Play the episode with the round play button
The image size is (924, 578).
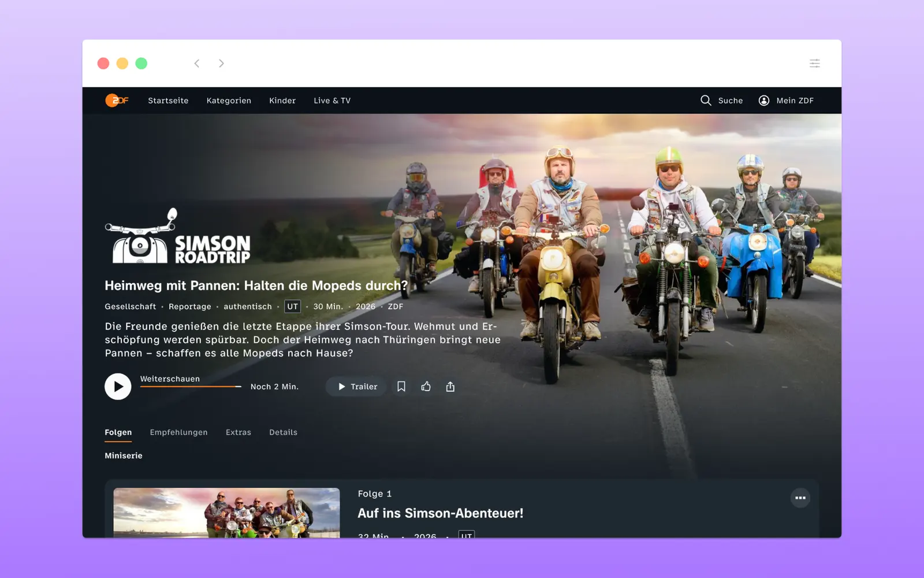(x=118, y=387)
